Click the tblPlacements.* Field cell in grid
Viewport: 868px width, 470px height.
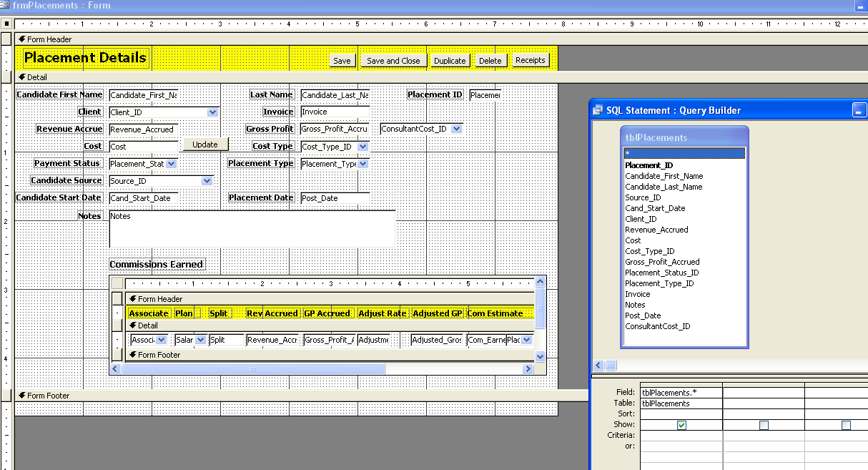(681, 392)
